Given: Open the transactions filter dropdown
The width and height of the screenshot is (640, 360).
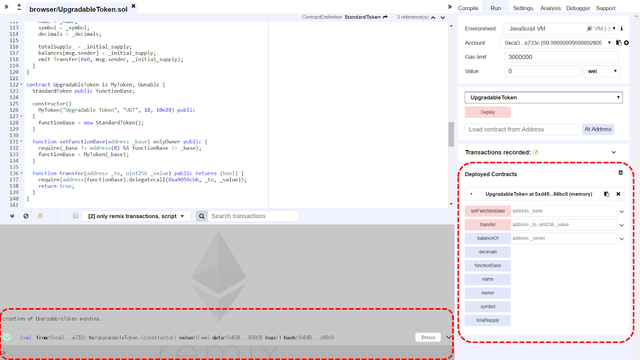Looking at the screenshot, I should pos(136,216).
